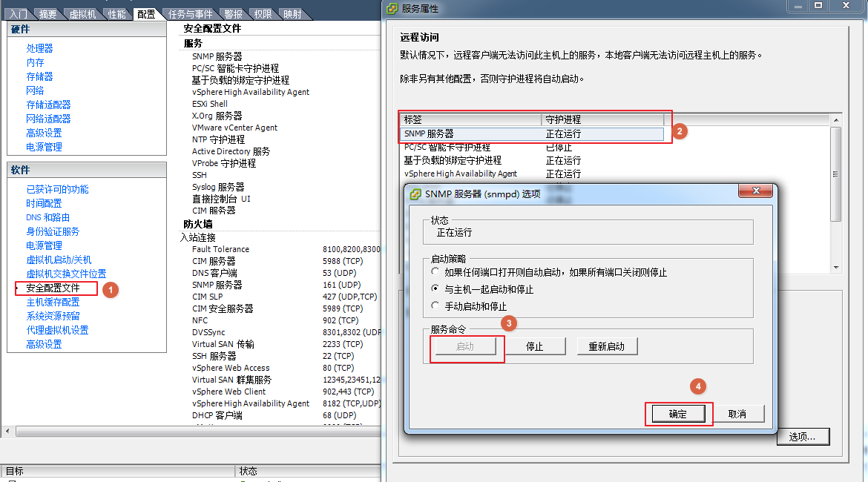868x482 pixels.
Task: Select vSphere High Availability Agent row in properties
Action: (532, 174)
